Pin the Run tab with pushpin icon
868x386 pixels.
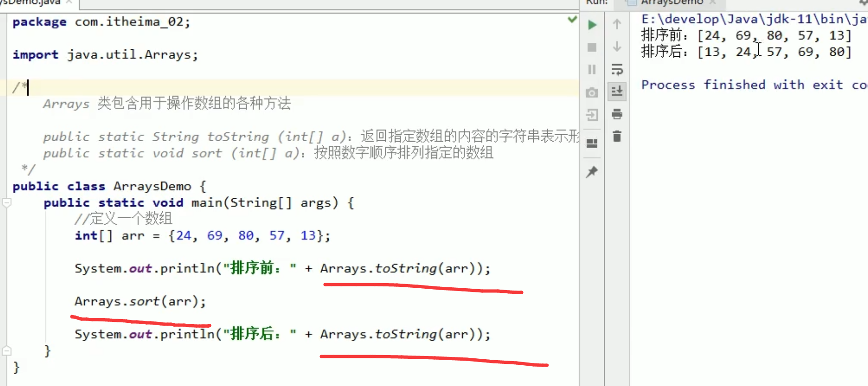click(592, 172)
